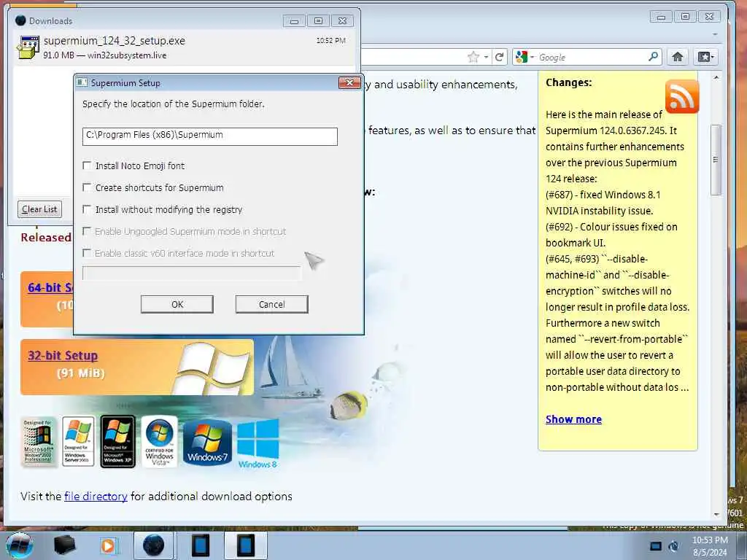Image resolution: width=747 pixels, height=560 pixels.
Task: Click the Changes: heading text
Action: coord(569,82)
